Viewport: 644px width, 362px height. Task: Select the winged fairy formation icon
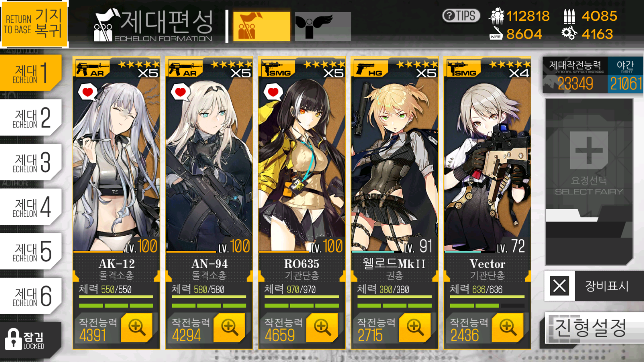pos(323,26)
